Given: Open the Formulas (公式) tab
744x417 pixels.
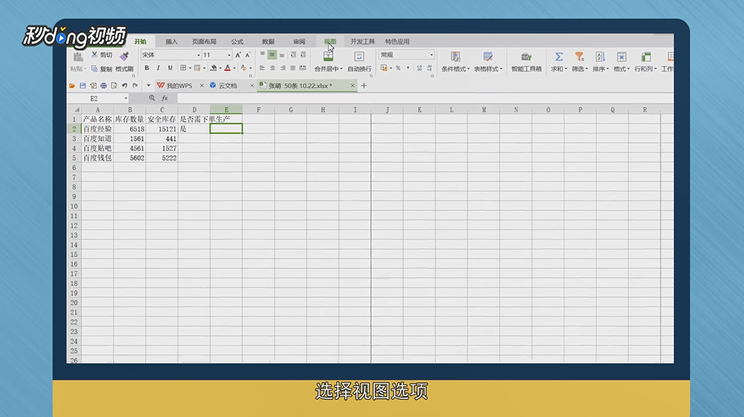Looking at the screenshot, I should (237, 42).
